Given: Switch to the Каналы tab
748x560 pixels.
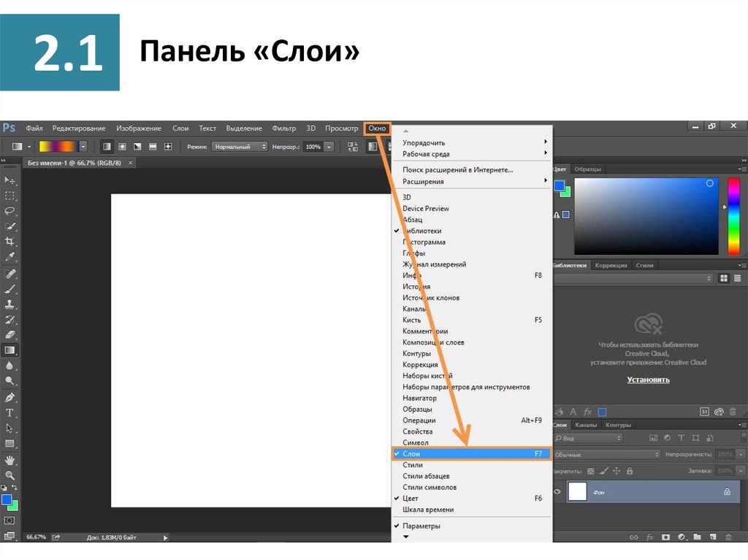Looking at the screenshot, I should 586,425.
